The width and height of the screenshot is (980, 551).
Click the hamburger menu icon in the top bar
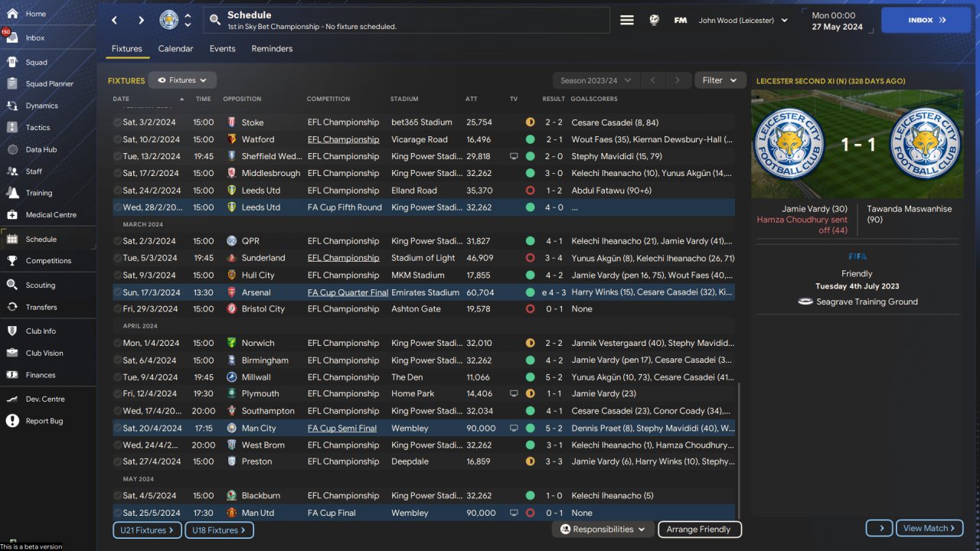pos(627,21)
